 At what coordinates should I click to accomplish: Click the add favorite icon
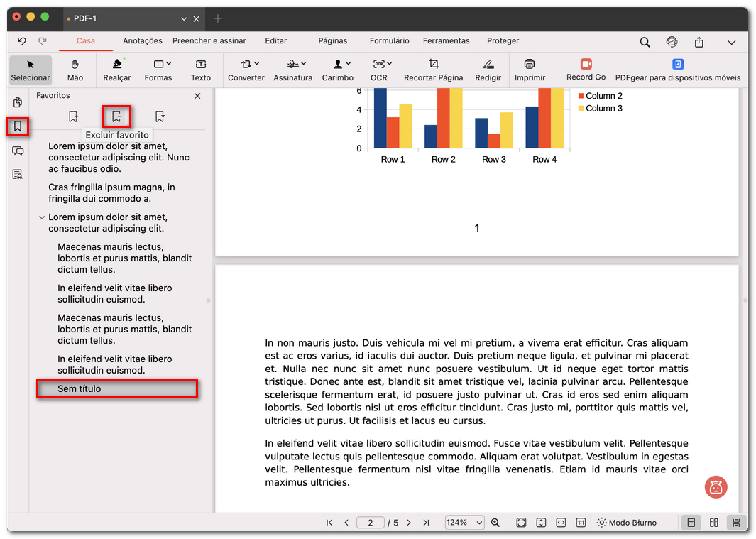coord(73,115)
